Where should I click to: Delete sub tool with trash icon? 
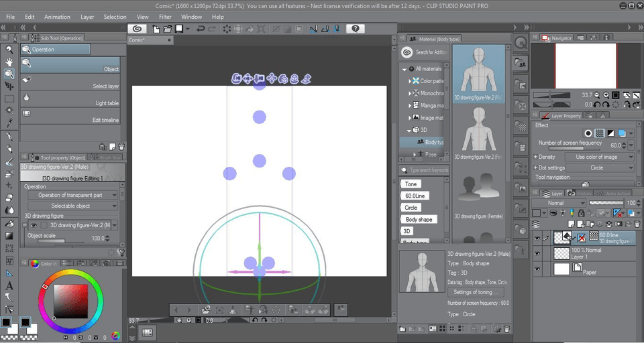[121, 147]
